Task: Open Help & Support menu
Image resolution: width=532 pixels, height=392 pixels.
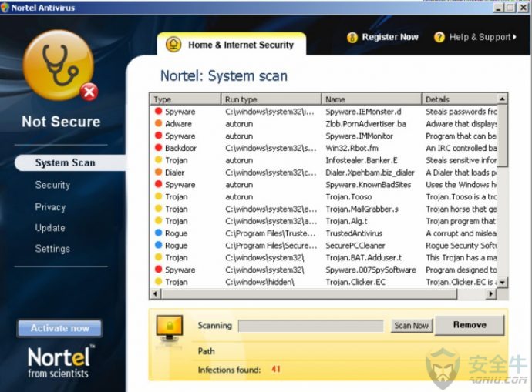Action: [483, 37]
